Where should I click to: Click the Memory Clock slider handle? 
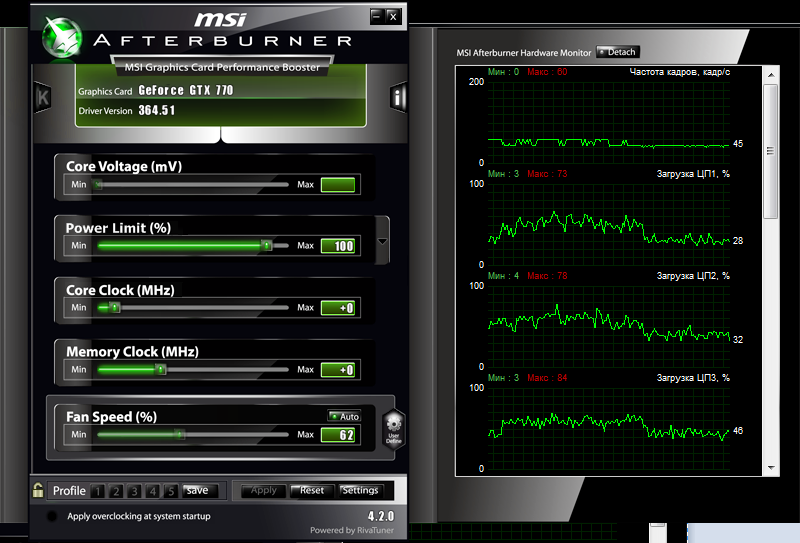pyautogui.click(x=161, y=369)
